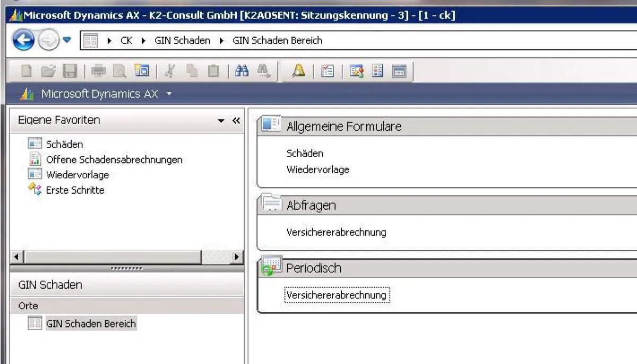Click the binoculars Find icon in toolbar
Screen dimensions: 637x364
242,71
